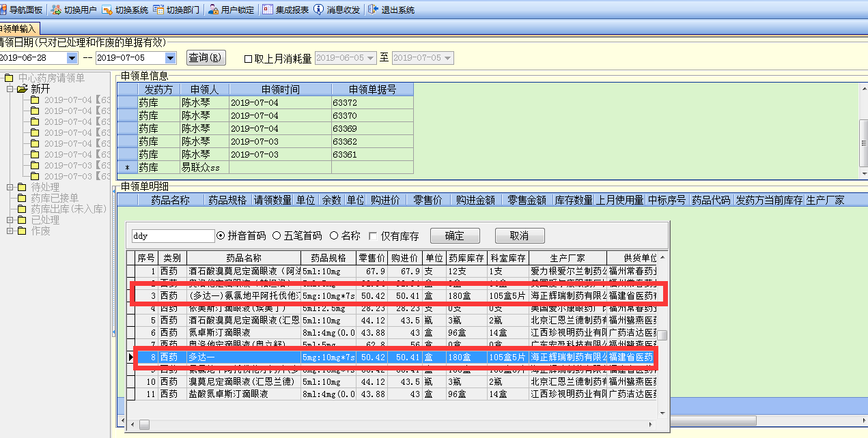Click the folder icon beside 已处理
This screenshot has width=868, height=438.
tap(22, 220)
